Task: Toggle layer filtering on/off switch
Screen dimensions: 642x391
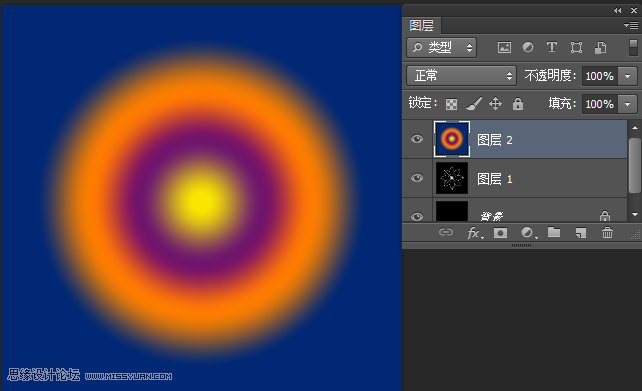Action: (x=633, y=47)
